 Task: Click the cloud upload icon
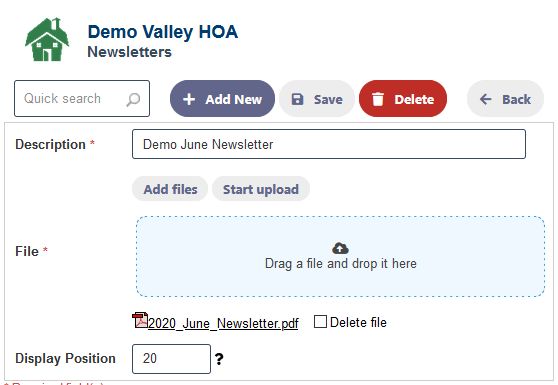(340, 248)
